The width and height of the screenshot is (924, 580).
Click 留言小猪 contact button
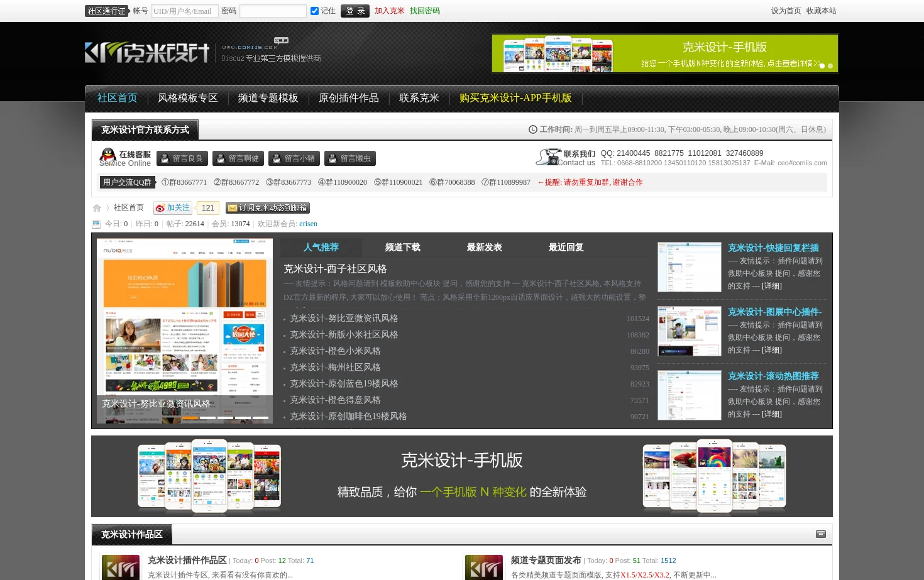[x=294, y=158]
